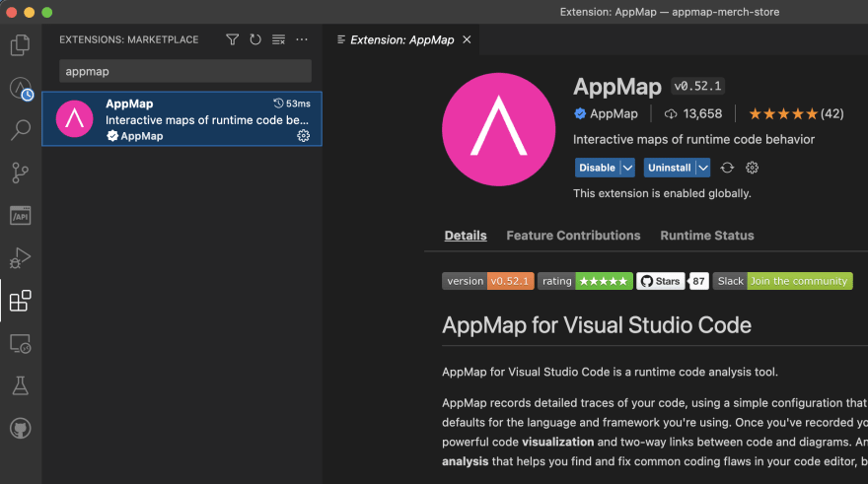The height and width of the screenshot is (484, 868).
Task: Click the 'AppMap for Visual Studio Code' heading
Action: pos(596,325)
